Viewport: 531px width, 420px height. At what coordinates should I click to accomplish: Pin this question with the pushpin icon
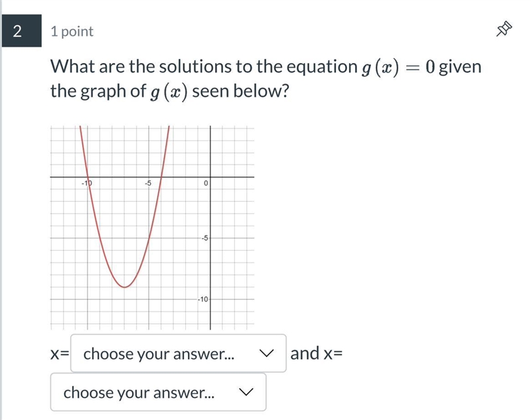click(504, 29)
